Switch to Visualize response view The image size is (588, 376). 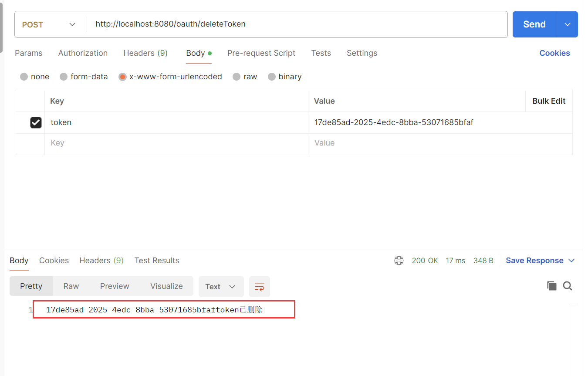pyautogui.click(x=166, y=286)
